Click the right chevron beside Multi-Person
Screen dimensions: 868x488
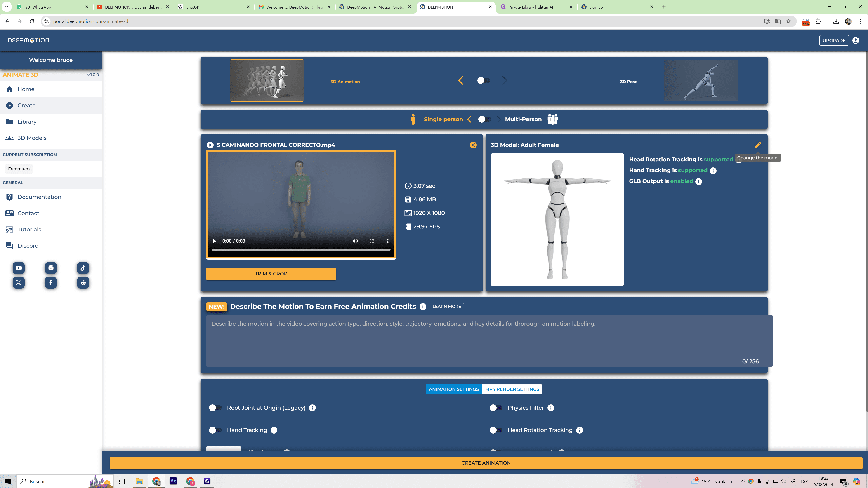(x=499, y=119)
